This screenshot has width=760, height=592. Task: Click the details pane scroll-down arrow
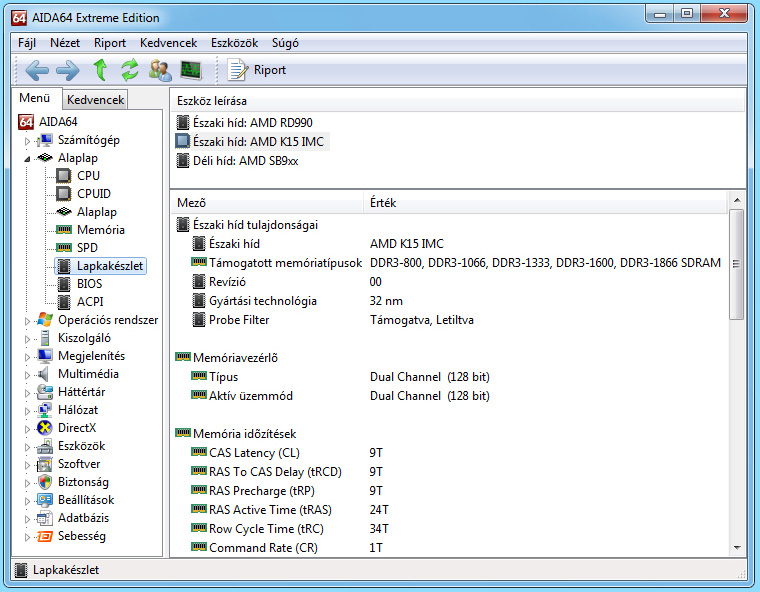point(737,547)
